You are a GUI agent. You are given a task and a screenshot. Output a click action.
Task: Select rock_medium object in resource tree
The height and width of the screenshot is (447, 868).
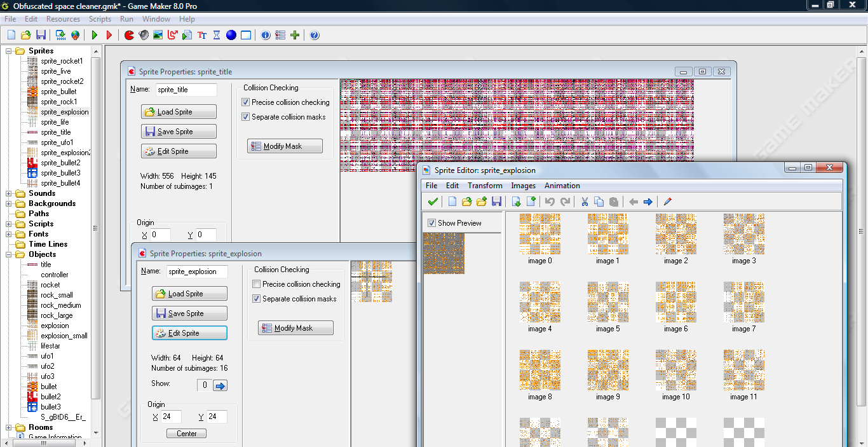pyautogui.click(x=61, y=305)
